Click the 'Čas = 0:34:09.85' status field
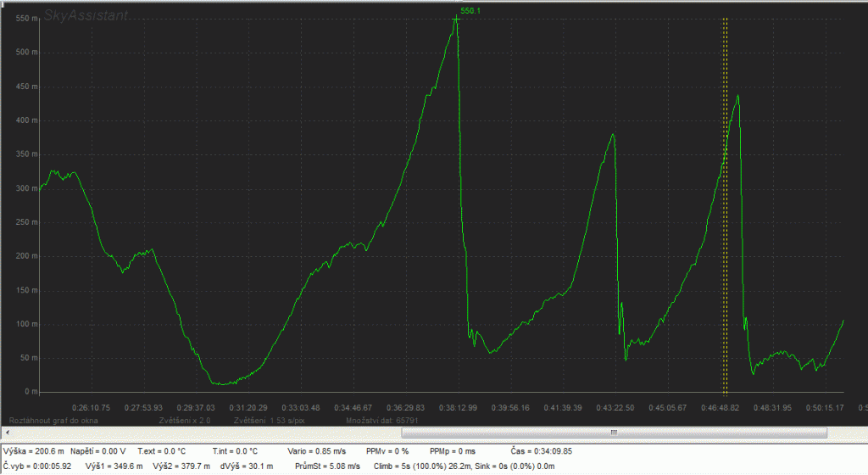This screenshot has height=475, width=868. [542, 451]
